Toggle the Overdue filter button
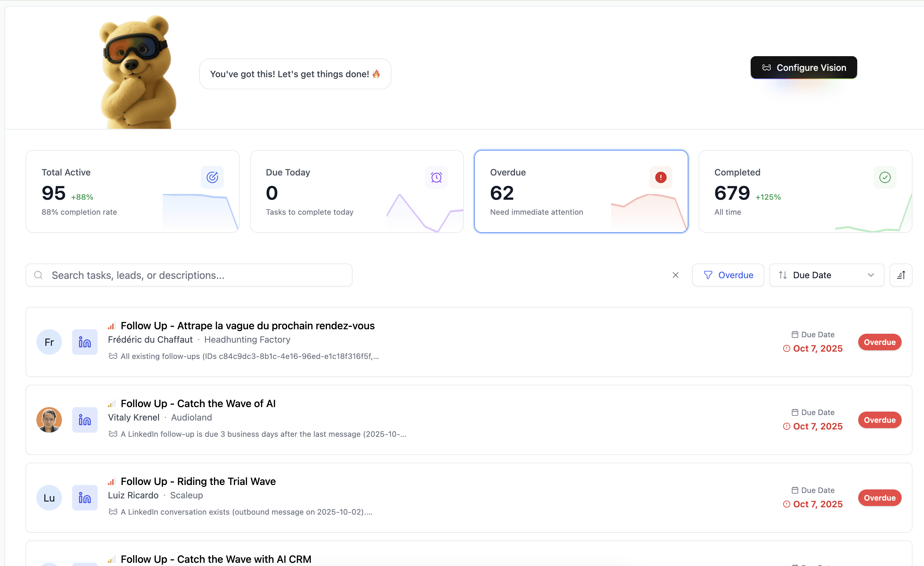 (728, 275)
